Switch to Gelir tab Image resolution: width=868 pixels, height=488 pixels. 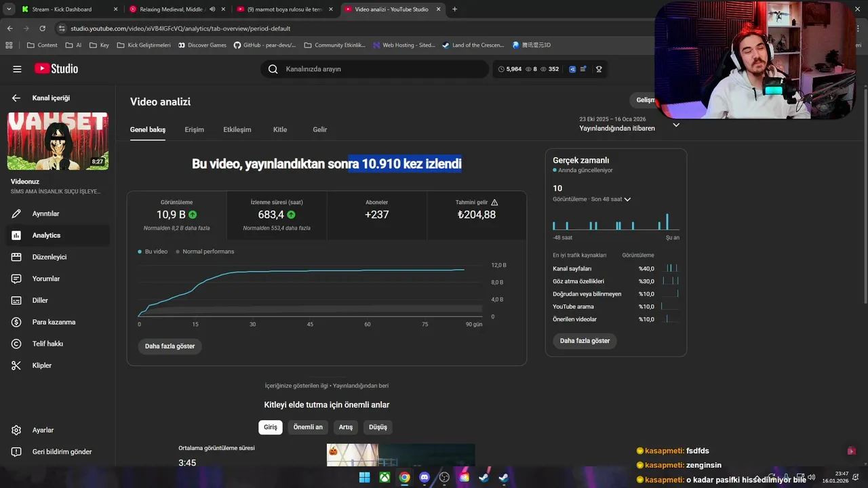point(320,129)
